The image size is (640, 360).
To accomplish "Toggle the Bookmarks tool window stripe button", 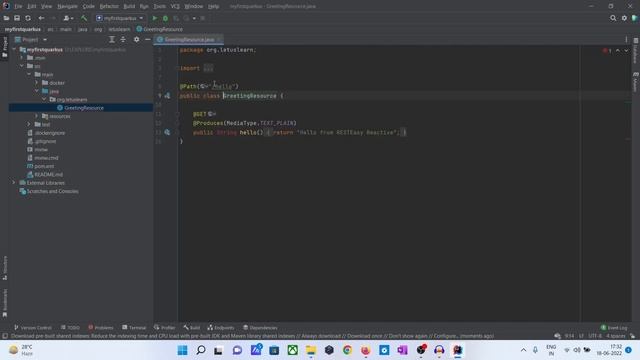I will (x=4, y=303).
